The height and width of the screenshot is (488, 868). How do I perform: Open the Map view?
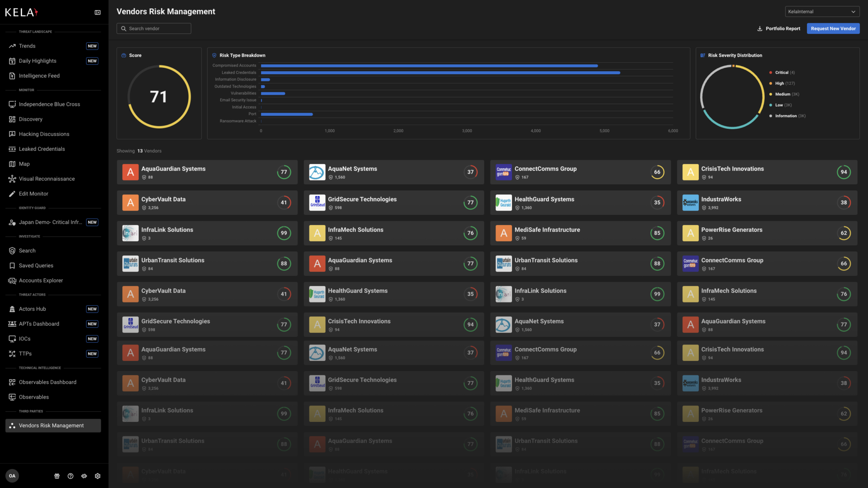point(24,164)
